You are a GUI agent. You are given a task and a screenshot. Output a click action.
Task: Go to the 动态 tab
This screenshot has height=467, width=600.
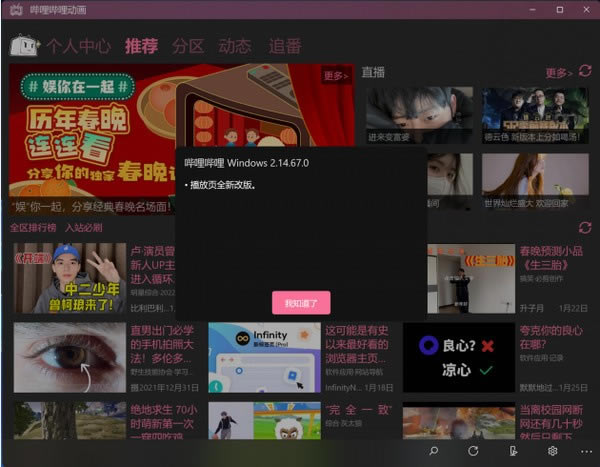[x=235, y=46]
